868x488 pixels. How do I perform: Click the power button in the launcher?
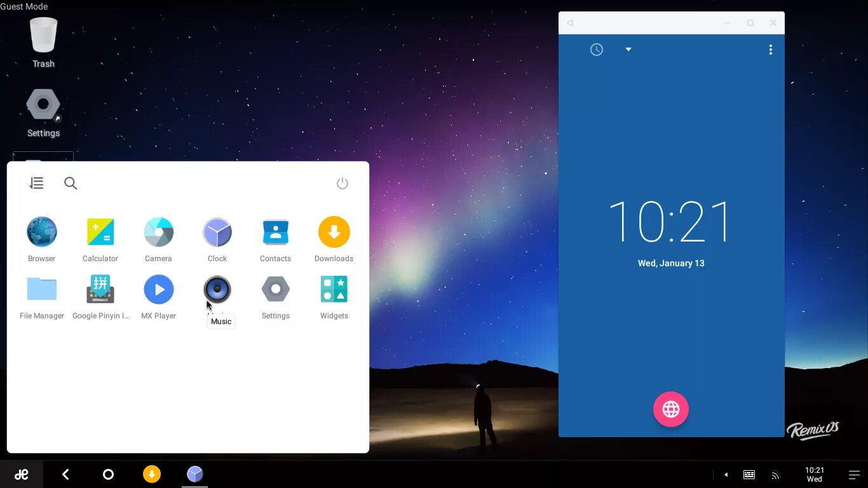(x=342, y=183)
